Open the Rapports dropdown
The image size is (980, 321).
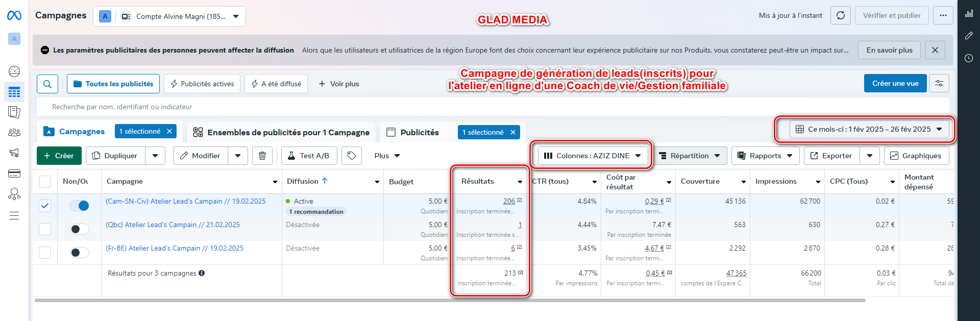[765, 156]
